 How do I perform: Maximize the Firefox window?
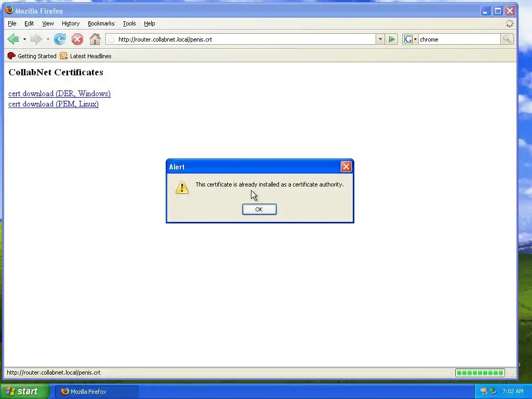click(498, 11)
